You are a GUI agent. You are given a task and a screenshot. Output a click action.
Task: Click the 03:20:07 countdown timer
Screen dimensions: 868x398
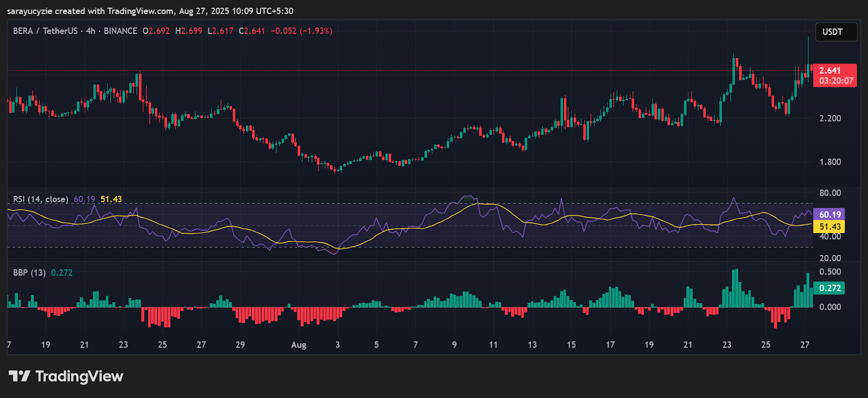point(836,81)
